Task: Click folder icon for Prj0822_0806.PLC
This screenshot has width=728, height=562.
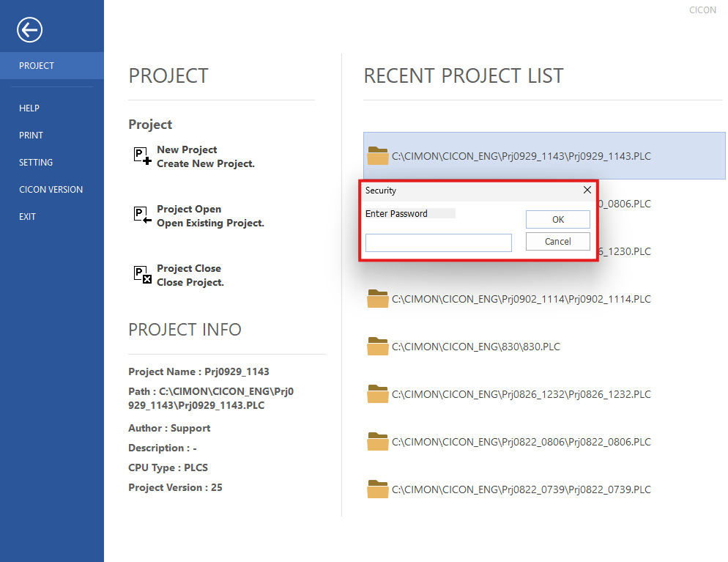Action: click(378, 441)
